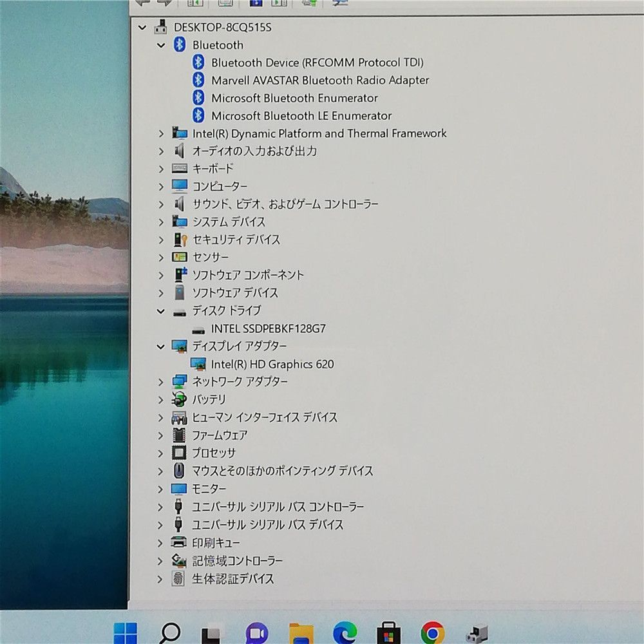Select the モニター tree item
The image size is (644, 644).
coord(209,489)
